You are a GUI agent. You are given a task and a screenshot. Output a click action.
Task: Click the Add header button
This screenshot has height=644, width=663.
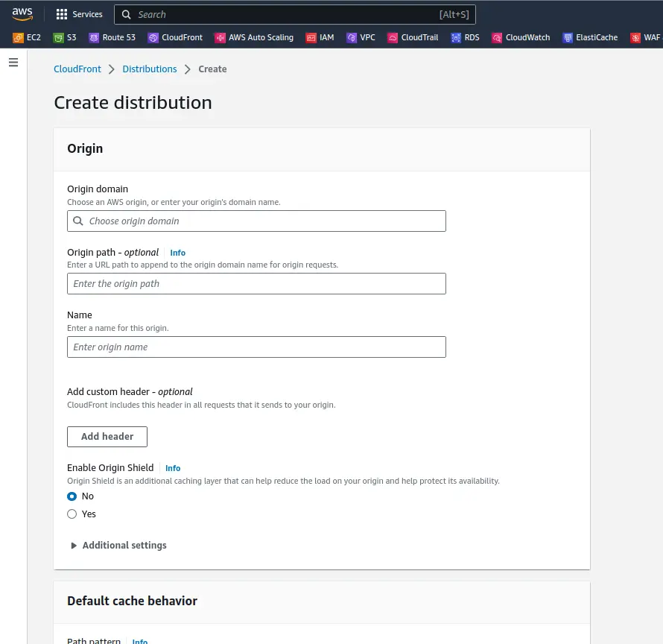tap(107, 436)
